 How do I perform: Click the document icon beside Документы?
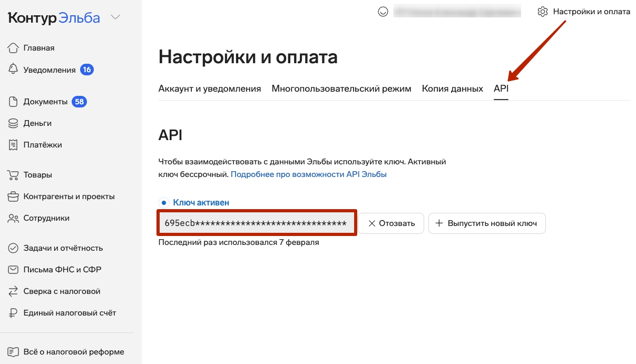(x=13, y=102)
